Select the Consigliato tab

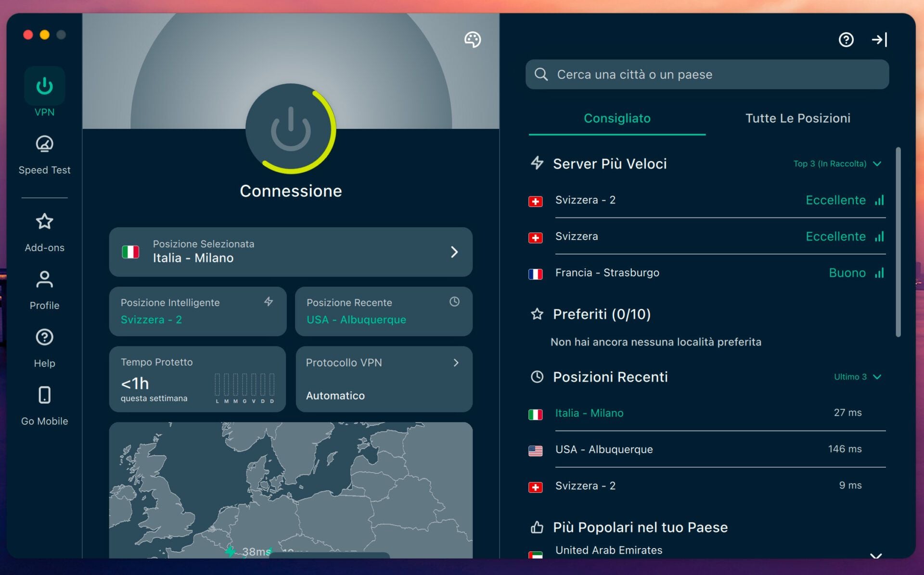[617, 118]
